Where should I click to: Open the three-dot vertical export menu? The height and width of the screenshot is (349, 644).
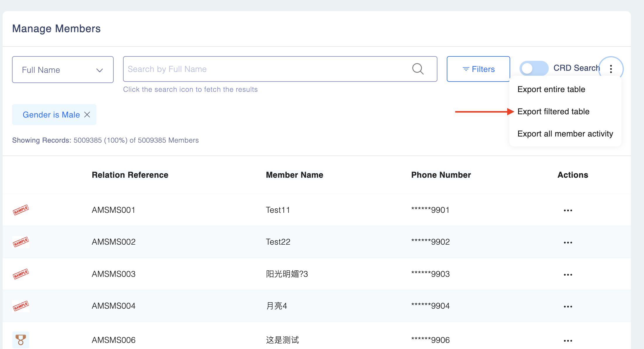611,69
